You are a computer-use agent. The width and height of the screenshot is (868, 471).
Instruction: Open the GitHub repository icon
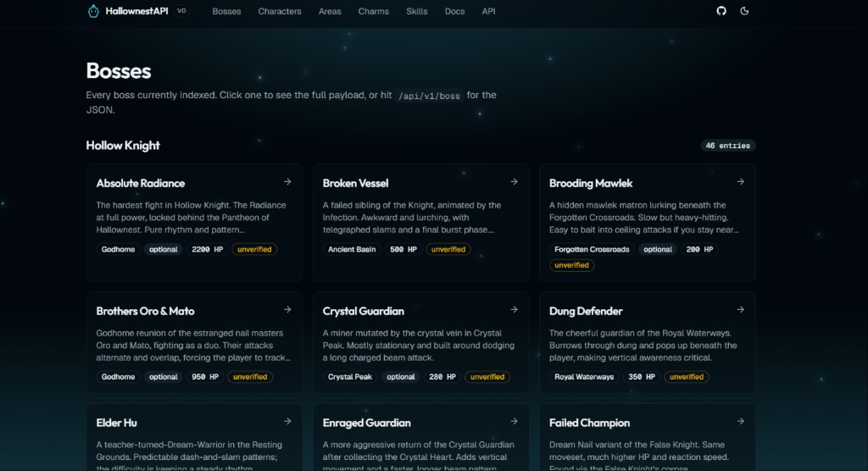[721, 11]
